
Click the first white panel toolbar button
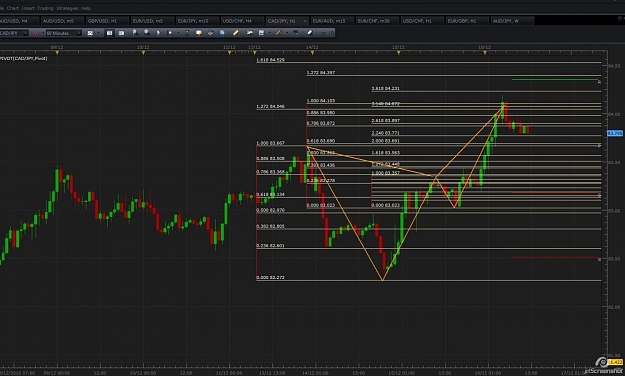point(110,33)
